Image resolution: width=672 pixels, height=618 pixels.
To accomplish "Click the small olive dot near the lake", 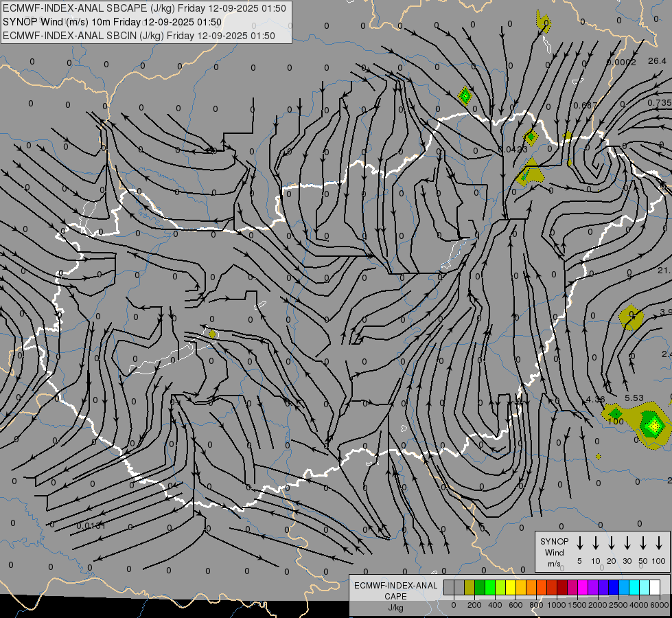I will (212, 334).
